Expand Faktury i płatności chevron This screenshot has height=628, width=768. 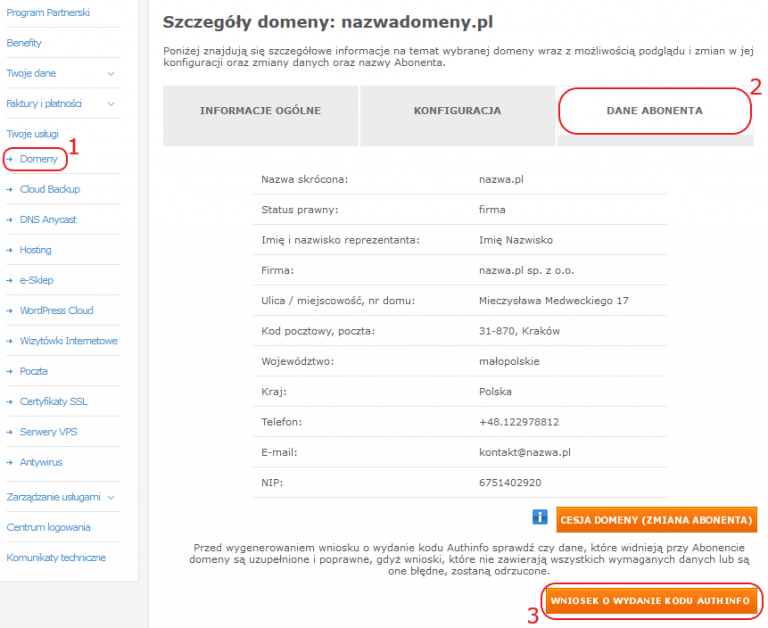click(110, 104)
